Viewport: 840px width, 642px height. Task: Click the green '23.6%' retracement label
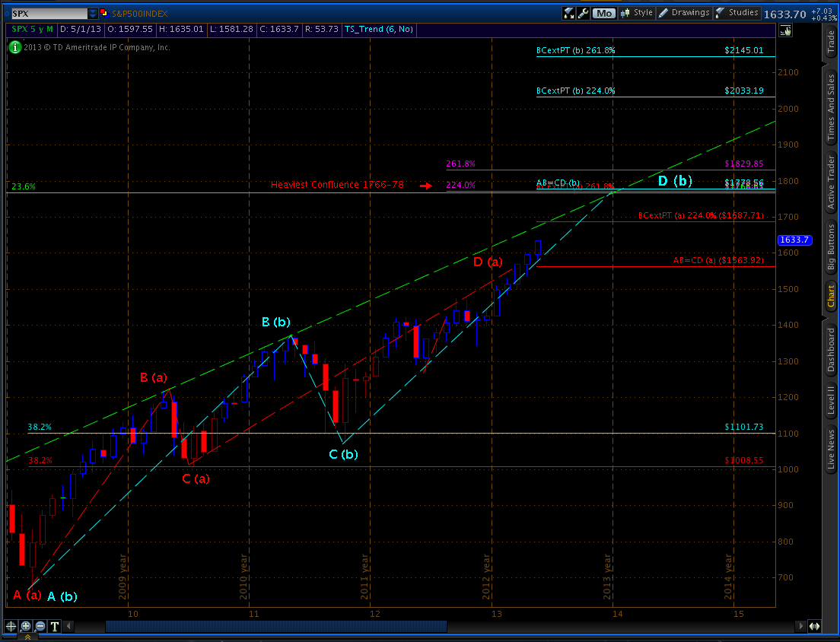pyautogui.click(x=24, y=187)
